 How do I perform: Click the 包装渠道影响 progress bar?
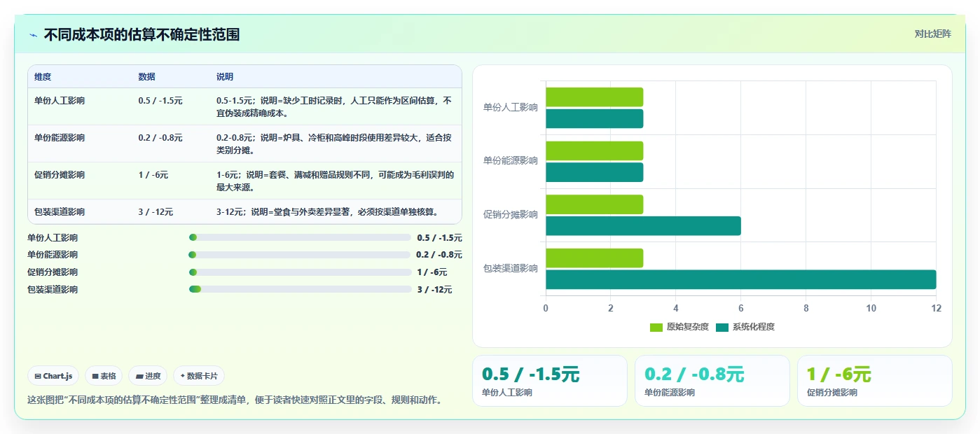(300, 289)
